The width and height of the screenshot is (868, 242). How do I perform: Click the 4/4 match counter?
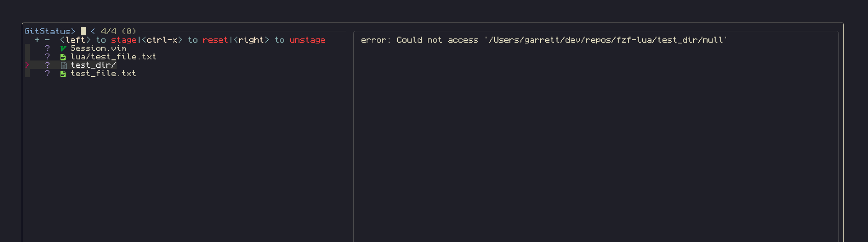click(x=109, y=31)
